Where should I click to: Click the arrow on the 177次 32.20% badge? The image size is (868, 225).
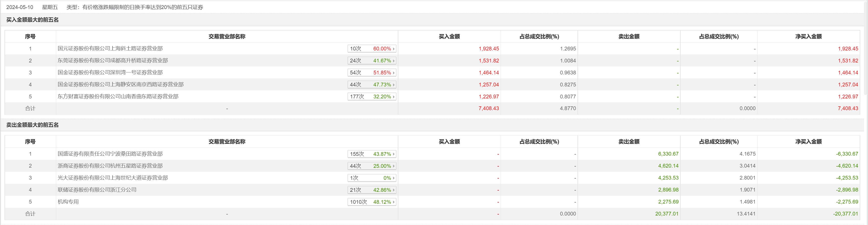pyautogui.click(x=394, y=97)
